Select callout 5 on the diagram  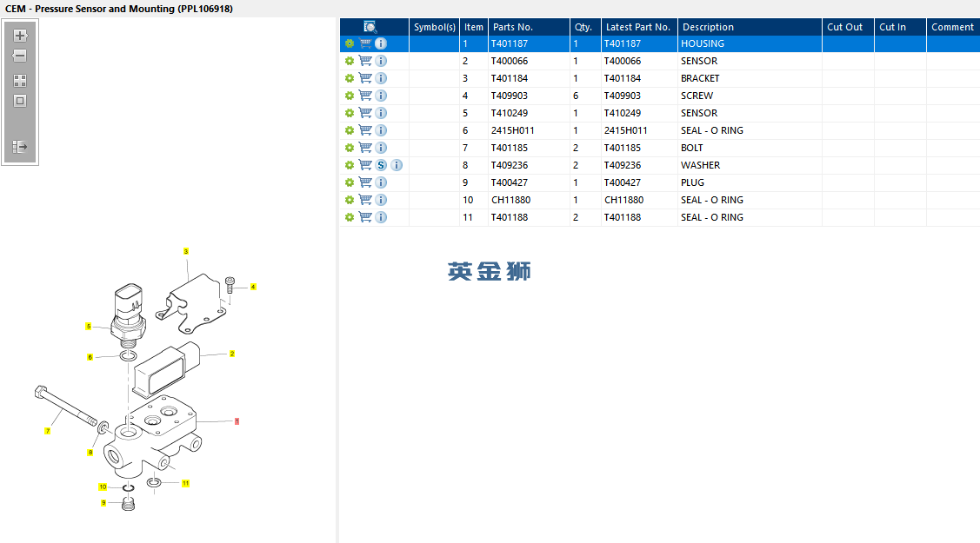pos(89,327)
